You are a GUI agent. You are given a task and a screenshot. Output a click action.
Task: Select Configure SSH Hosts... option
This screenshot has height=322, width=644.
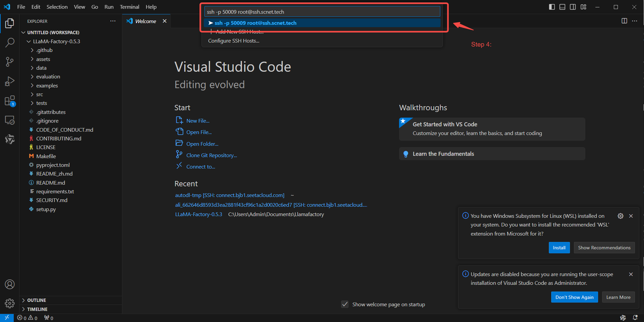[x=233, y=41]
